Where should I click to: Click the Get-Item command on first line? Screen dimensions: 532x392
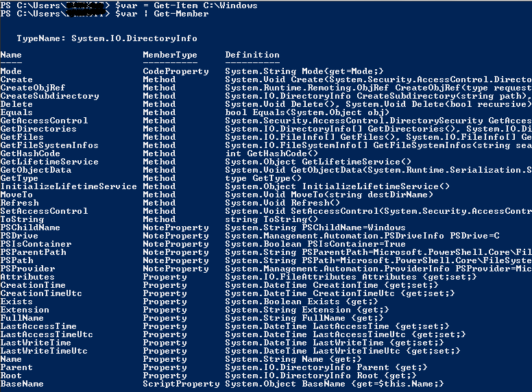click(x=182, y=5)
